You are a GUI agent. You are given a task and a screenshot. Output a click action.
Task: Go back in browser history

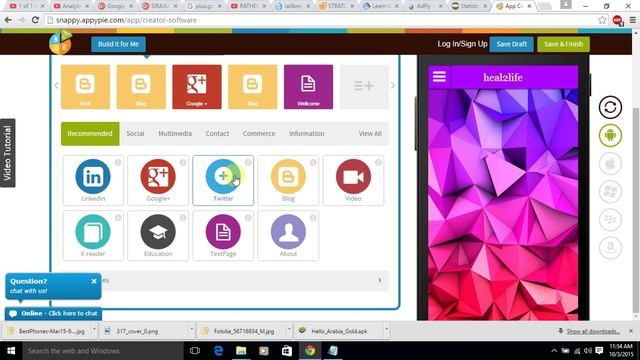coord(8,20)
